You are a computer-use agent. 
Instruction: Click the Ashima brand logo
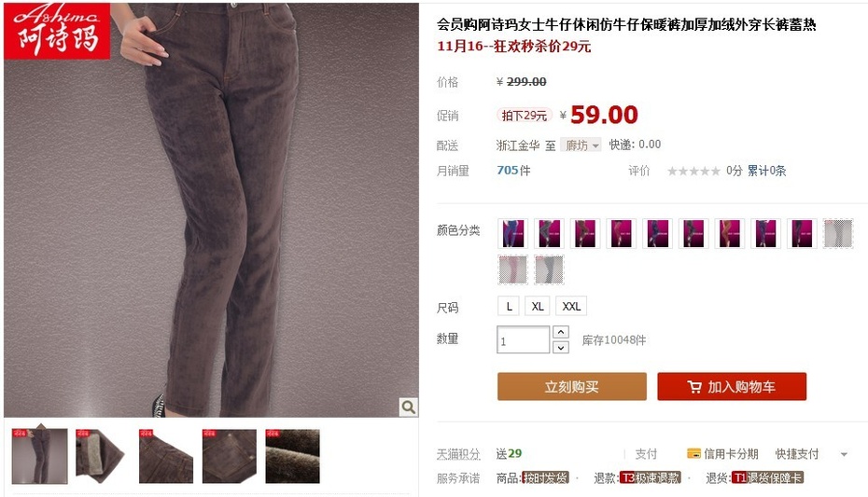click(x=57, y=31)
